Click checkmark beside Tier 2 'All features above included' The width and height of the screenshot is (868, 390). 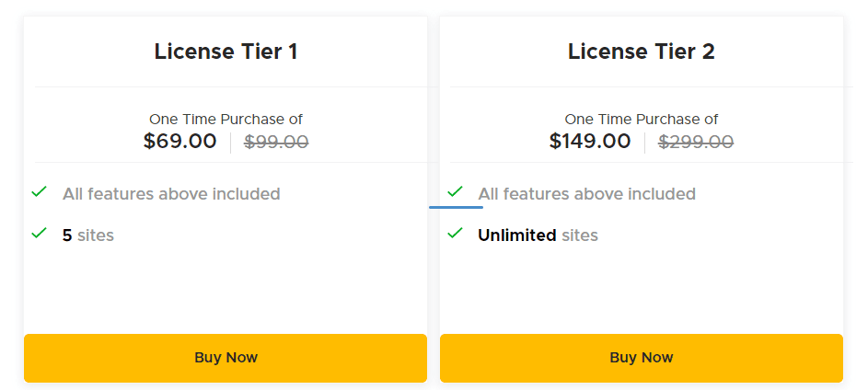click(x=455, y=192)
